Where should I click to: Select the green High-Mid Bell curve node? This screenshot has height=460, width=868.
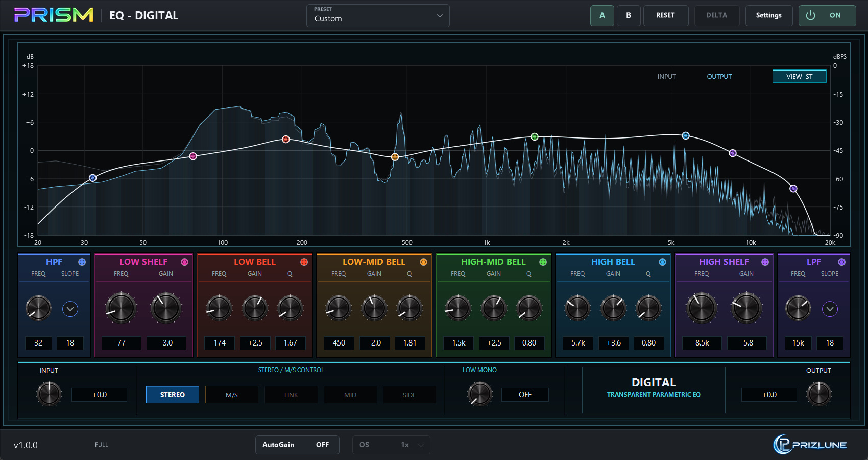click(535, 136)
